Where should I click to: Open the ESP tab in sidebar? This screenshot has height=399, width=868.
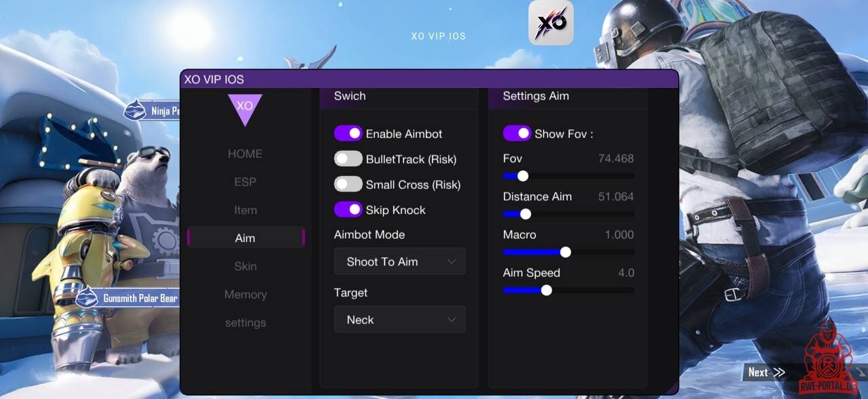click(x=245, y=182)
